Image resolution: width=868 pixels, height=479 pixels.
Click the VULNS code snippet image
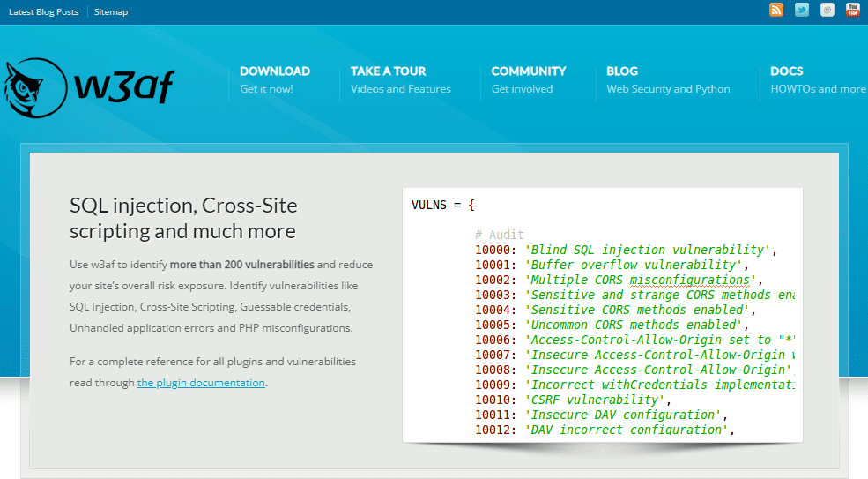[602, 315]
